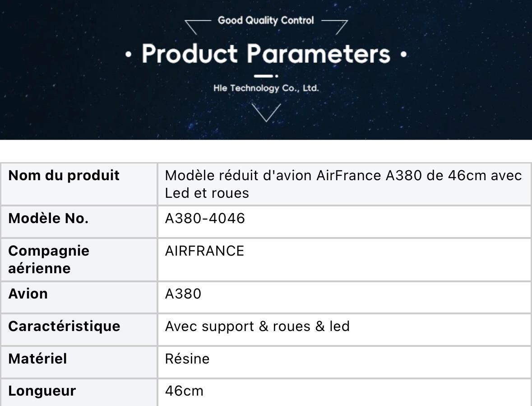Select the Compagnie aérienne label cell

pos(79,260)
